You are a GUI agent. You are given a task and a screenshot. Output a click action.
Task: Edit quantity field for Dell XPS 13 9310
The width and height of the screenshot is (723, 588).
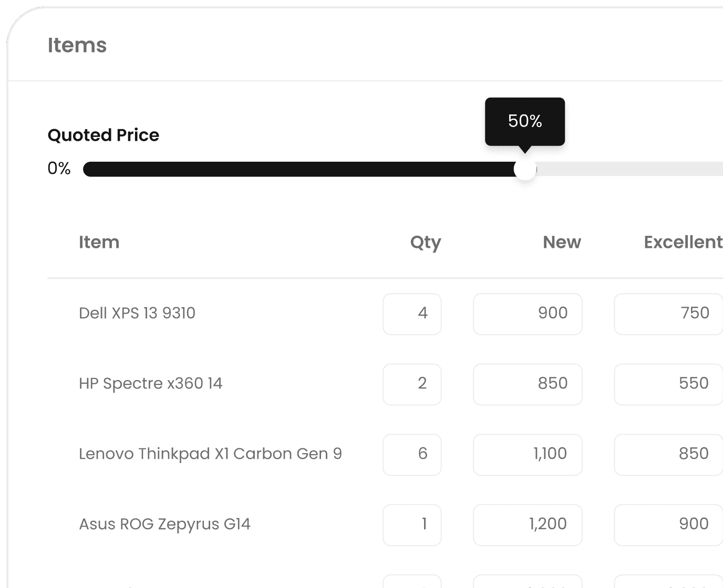point(412,314)
